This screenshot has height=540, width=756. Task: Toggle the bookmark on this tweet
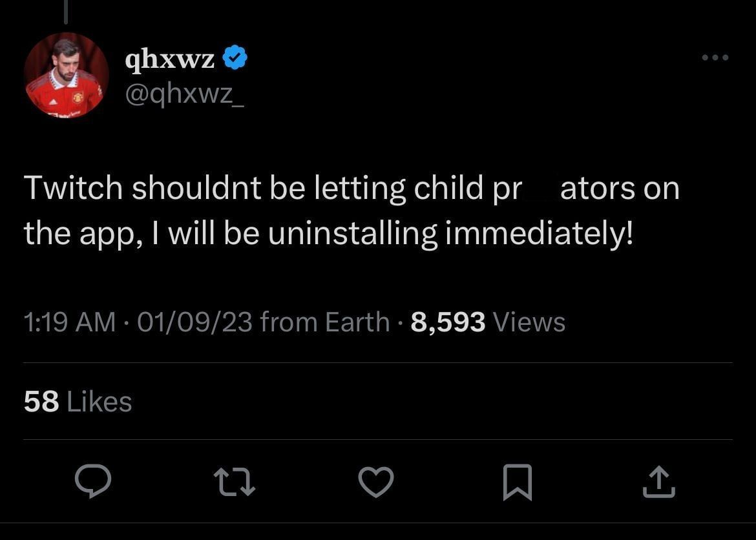[517, 481]
